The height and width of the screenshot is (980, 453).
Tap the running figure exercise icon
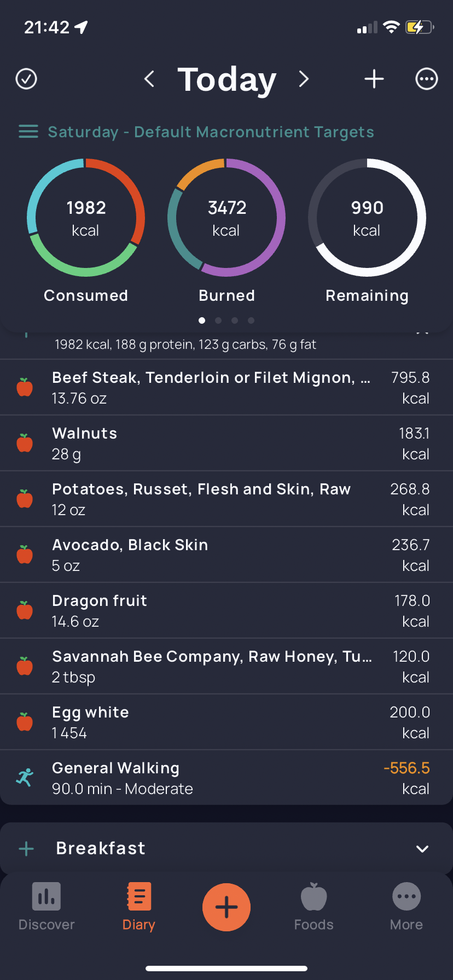[25, 778]
